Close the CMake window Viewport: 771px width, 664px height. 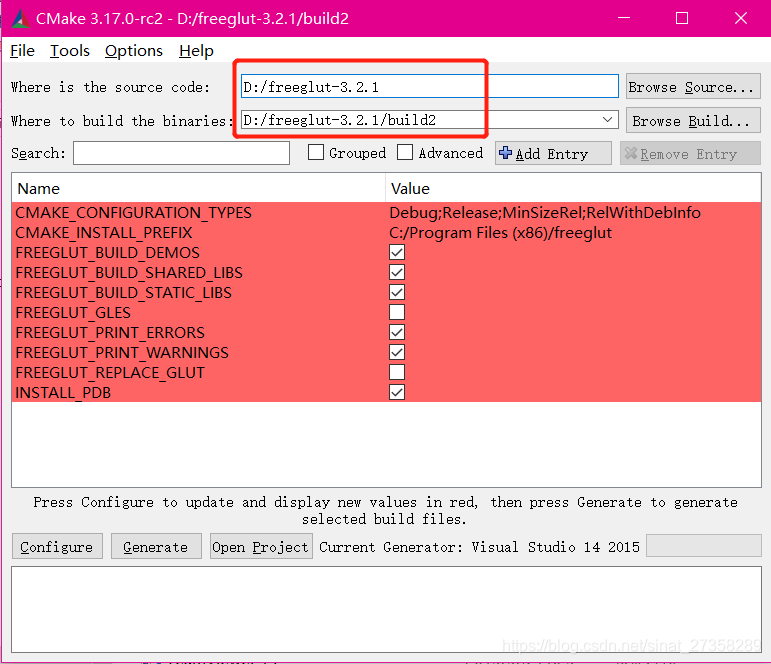741,18
